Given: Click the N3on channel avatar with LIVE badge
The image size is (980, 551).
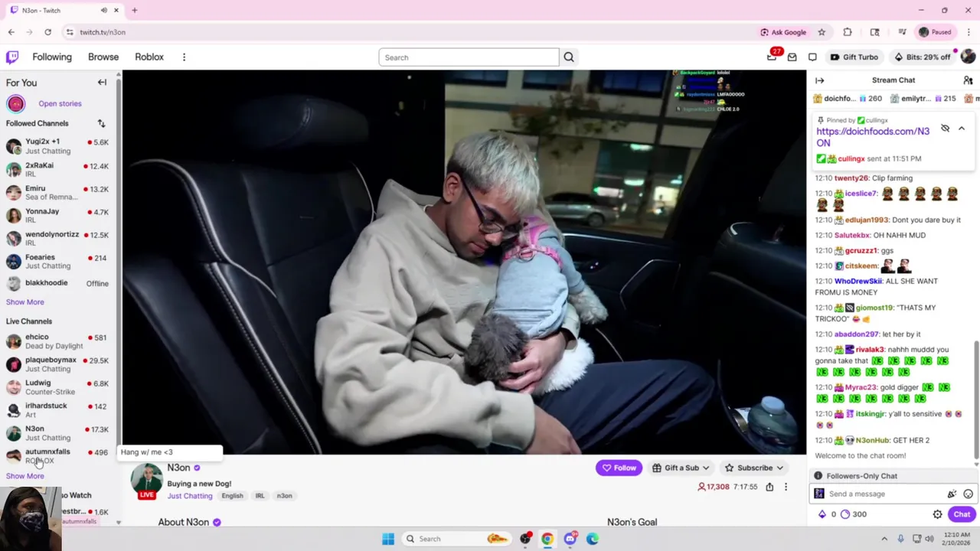Looking at the screenshot, I should (x=146, y=481).
